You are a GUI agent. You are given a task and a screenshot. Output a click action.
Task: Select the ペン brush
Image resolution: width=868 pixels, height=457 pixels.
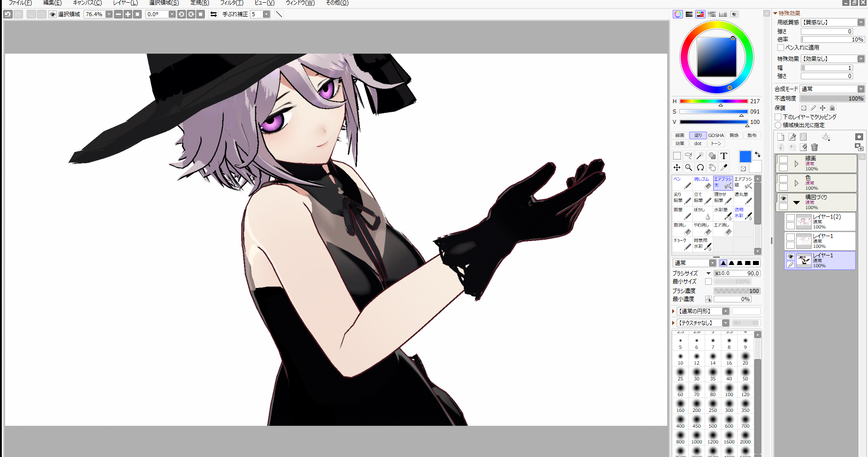tap(682, 183)
